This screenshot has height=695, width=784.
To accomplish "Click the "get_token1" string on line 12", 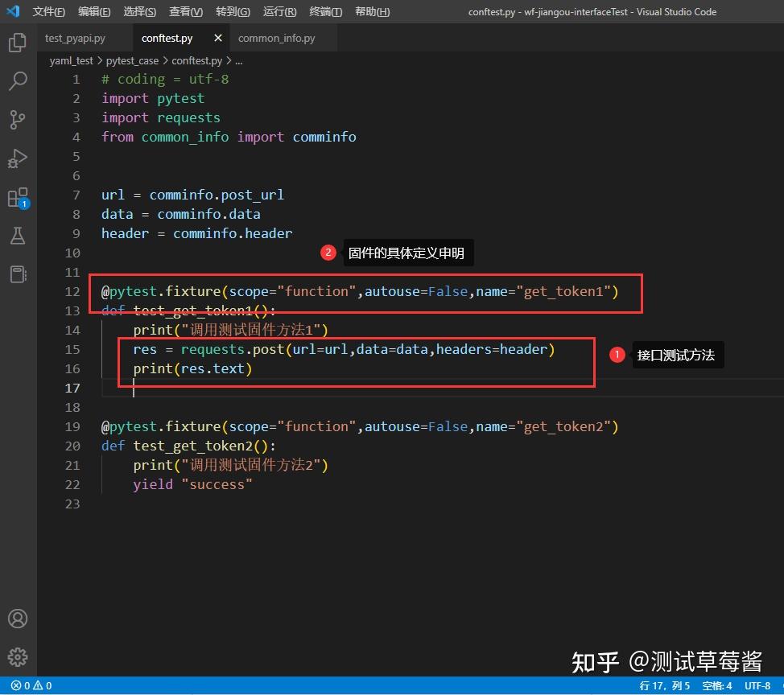I will point(564,291).
